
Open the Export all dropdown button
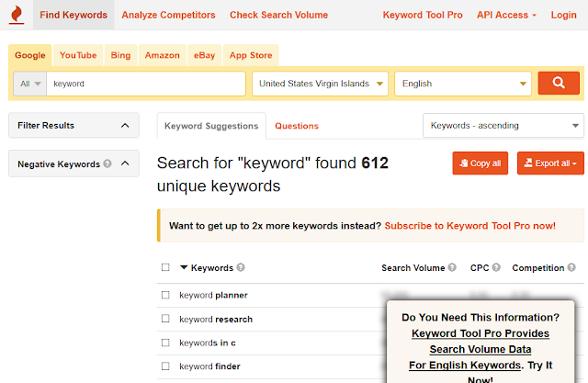pos(550,163)
